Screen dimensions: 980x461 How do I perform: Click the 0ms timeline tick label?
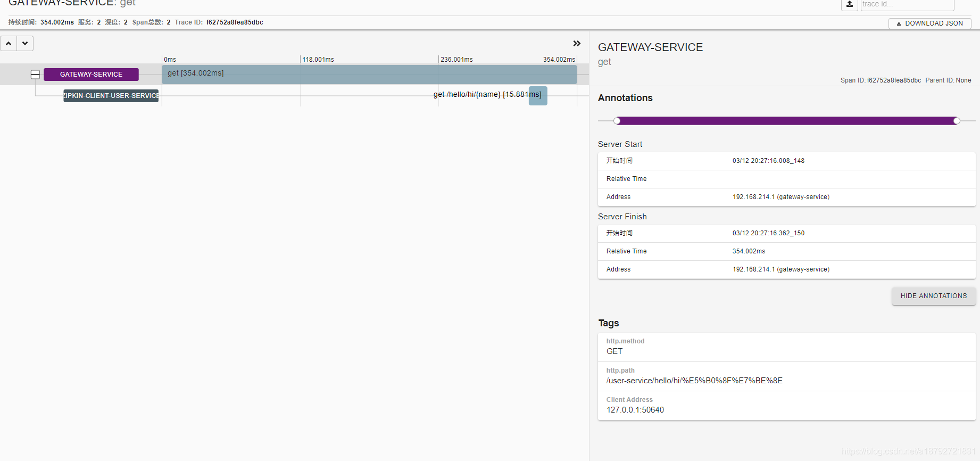pyautogui.click(x=170, y=60)
